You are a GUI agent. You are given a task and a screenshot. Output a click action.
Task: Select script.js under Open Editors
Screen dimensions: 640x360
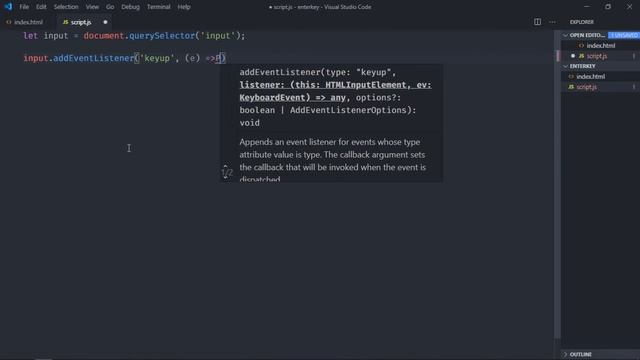[x=600, y=56]
